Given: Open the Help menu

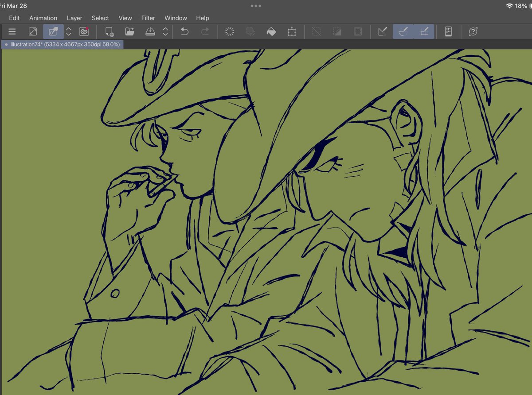Looking at the screenshot, I should click(x=203, y=18).
